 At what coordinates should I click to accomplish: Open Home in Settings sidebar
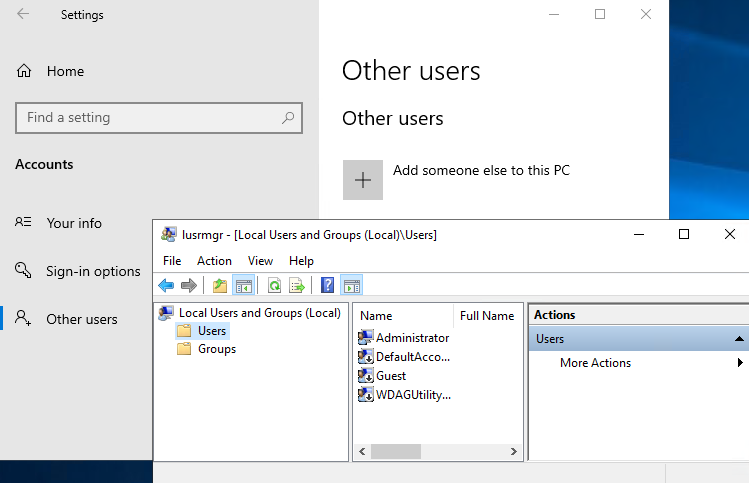[65, 71]
